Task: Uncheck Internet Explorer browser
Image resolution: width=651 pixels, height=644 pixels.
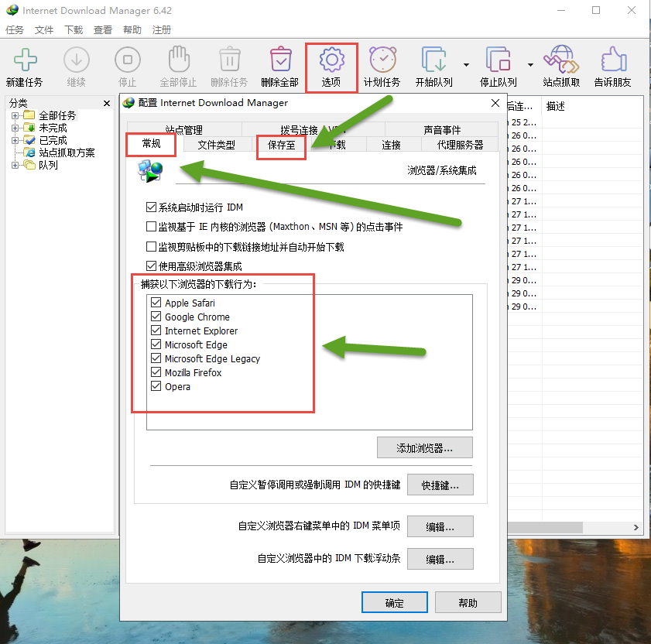Action: (156, 330)
